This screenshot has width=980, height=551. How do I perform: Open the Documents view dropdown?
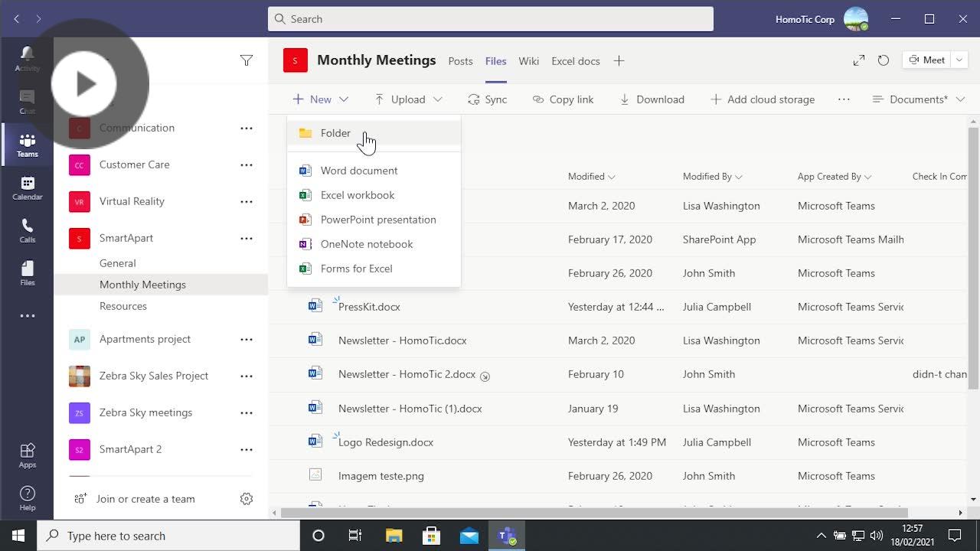click(919, 99)
